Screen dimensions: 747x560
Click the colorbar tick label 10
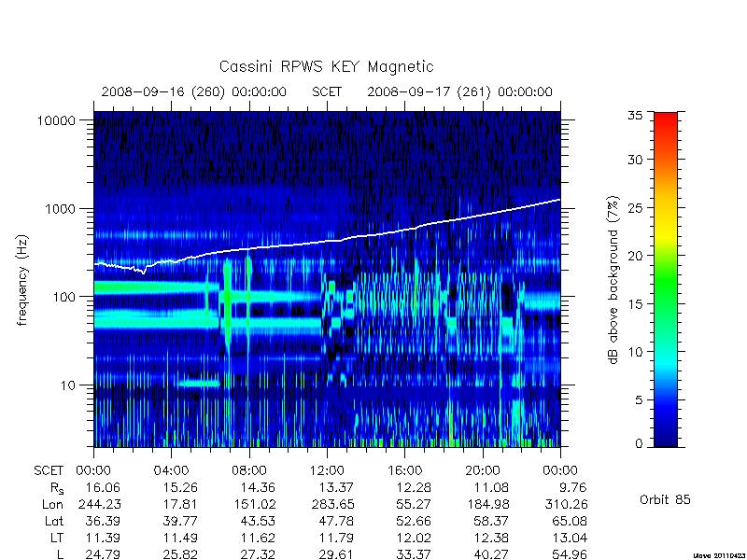click(x=635, y=352)
